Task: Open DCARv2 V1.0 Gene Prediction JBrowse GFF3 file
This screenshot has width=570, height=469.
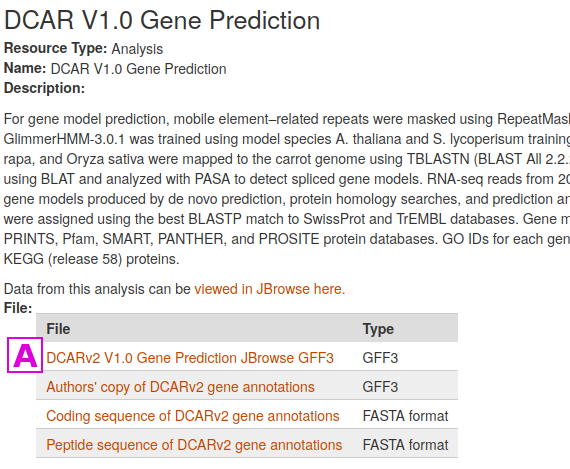Action: click(x=190, y=358)
